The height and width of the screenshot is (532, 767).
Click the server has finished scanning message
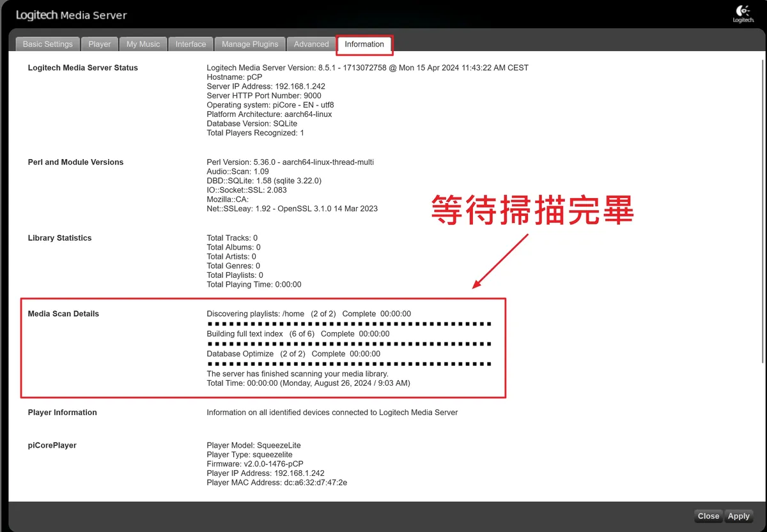(x=297, y=374)
